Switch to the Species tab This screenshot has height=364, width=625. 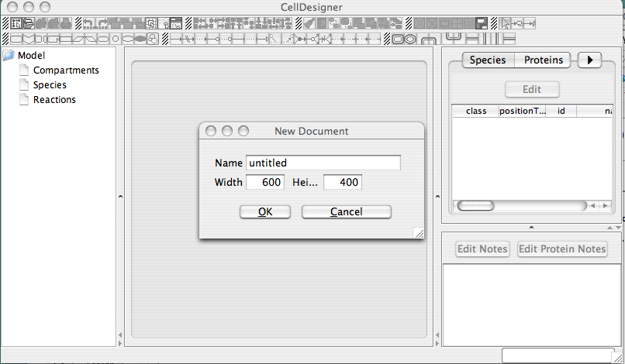click(488, 60)
